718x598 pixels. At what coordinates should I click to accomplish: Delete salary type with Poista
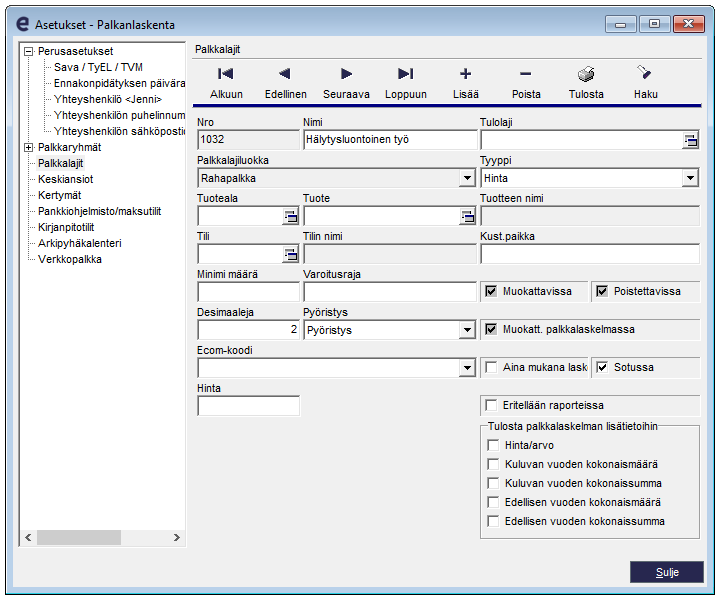(x=526, y=82)
